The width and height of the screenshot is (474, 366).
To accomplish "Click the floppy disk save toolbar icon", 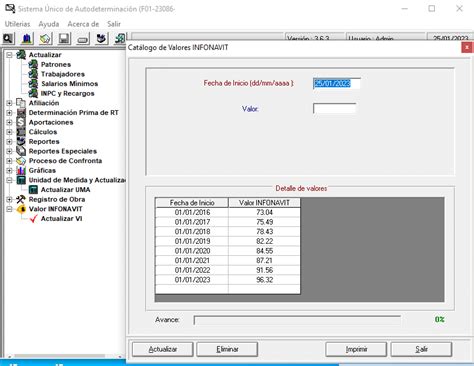I will (x=64, y=39).
